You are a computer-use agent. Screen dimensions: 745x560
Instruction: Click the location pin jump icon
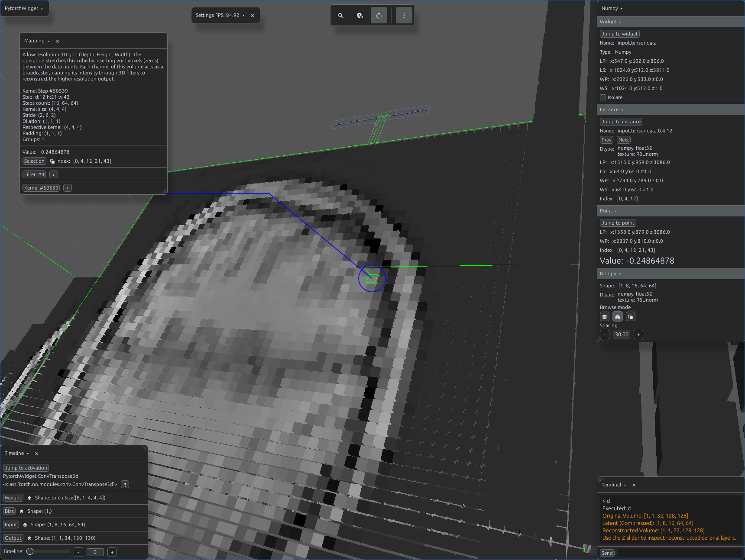click(360, 16)
